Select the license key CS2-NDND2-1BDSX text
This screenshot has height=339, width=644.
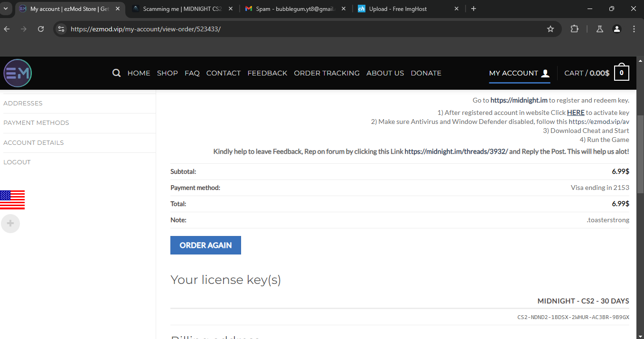[x=573, y=317]
